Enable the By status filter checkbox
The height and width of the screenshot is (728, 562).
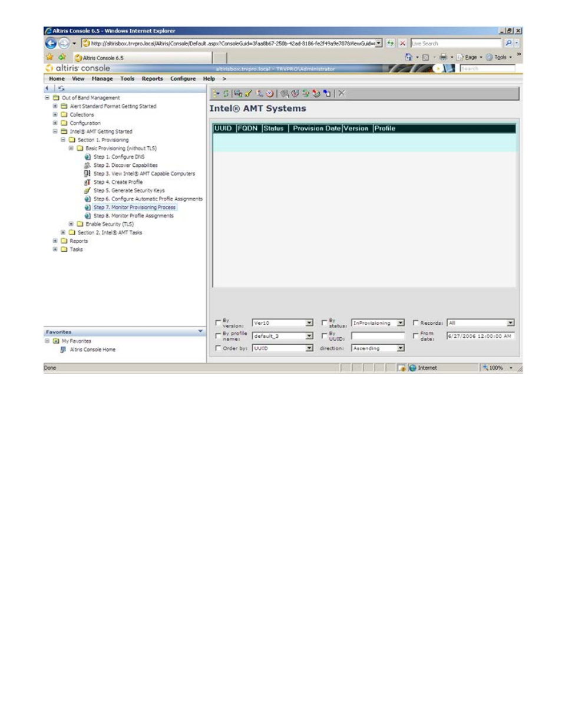(x=325, y=322)
